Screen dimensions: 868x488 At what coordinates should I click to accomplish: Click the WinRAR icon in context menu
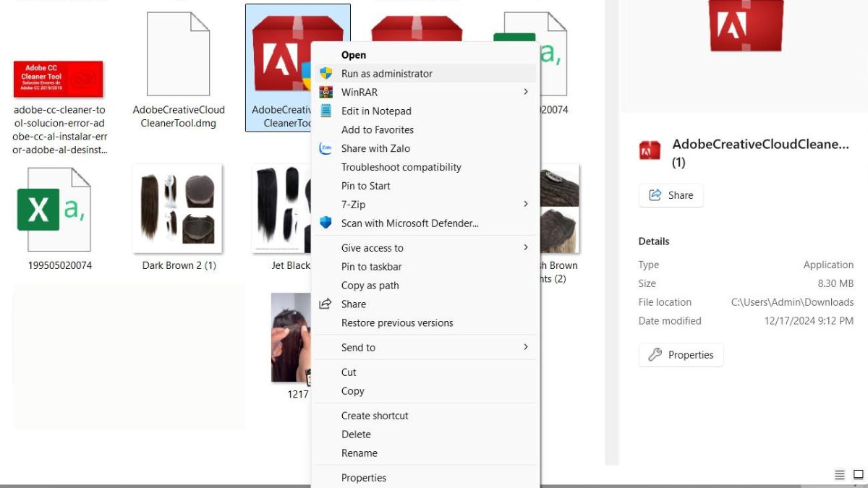click(x=325, y=93)
